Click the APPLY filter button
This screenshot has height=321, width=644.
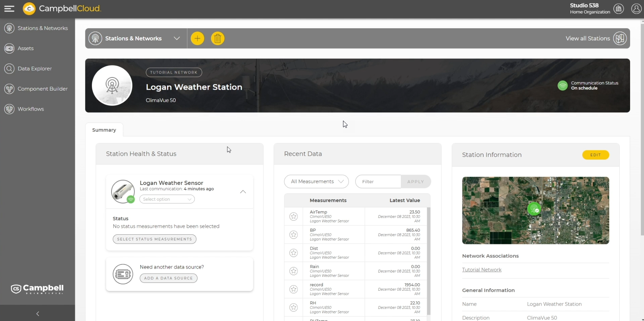click(416, 182)
